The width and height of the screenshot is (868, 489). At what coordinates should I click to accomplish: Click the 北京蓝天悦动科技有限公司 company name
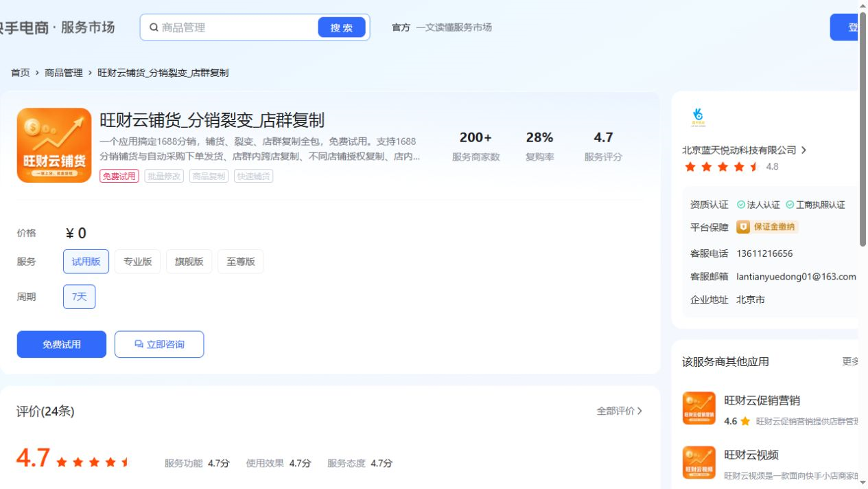click(x=739, y=150)
